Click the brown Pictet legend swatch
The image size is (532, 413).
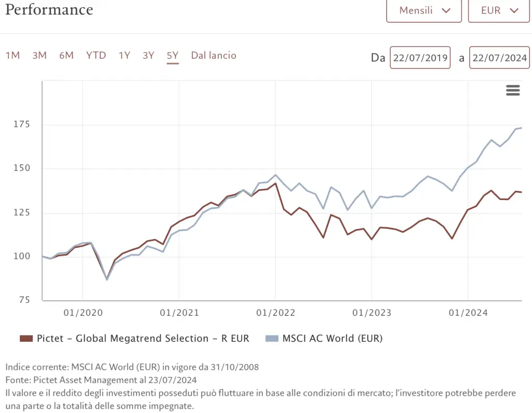tap(26, 339)
